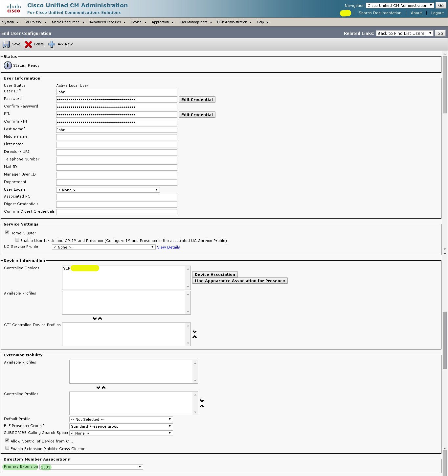Click the Manager User ID field
Image resolution: width=448 pixels, height=476 pixels.
117,175
